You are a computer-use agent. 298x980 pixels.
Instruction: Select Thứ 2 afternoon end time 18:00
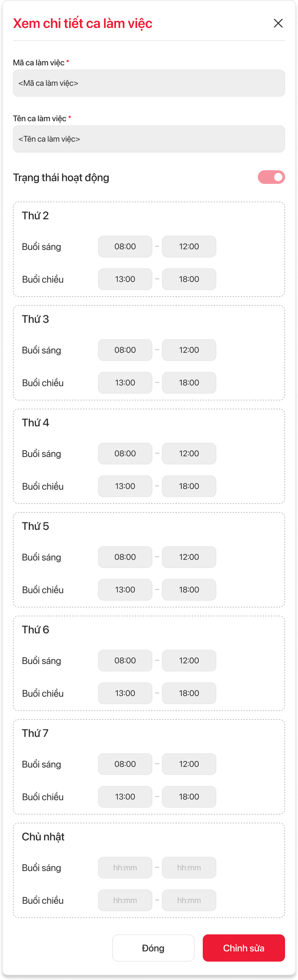click(x=189, y=279)
